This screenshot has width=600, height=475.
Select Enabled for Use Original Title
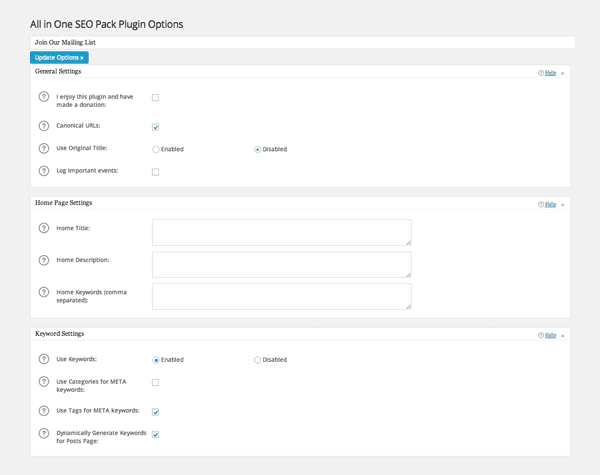point(156,149)
